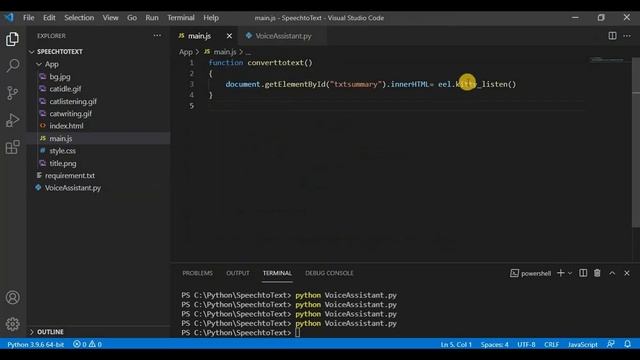
Task: Click the errors and warnings status indicator
Action: [x=87, y=344]
